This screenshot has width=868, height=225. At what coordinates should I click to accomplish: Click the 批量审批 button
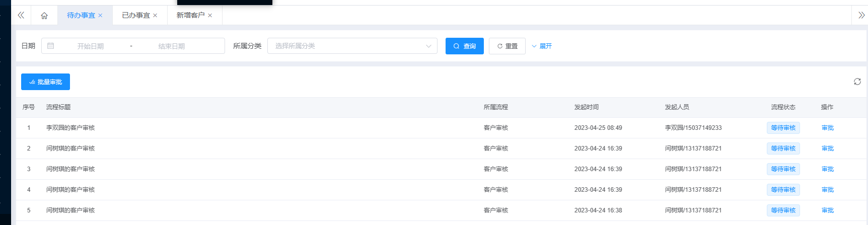(x=45, y=82)
